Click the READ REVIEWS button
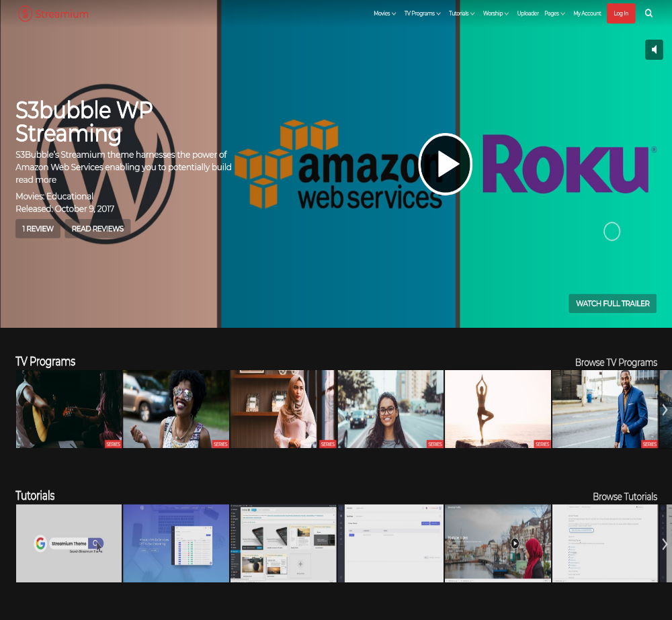The width and height of the screenshot is (672, 620). pos(97,228)
